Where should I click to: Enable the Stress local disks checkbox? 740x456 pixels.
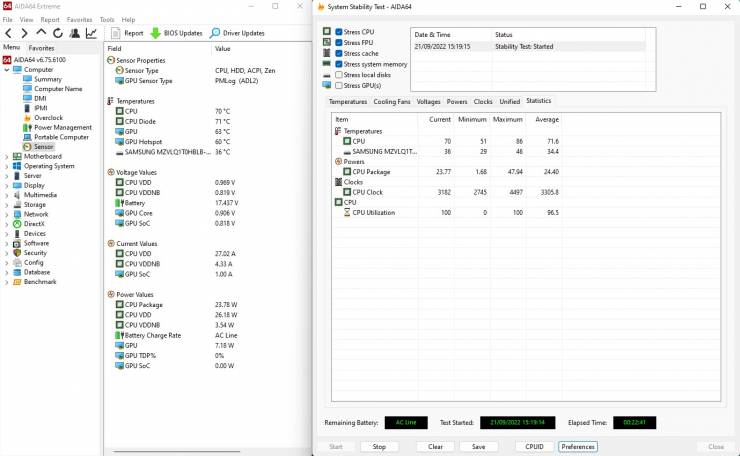(x=338, y=75)
